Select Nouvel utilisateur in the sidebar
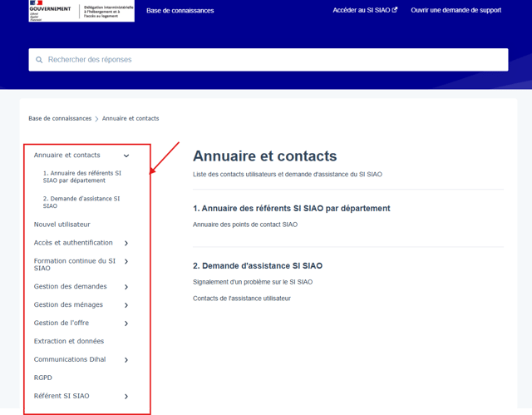Image resolution: width=532 pixels, height=415 pixels. (62, 225)
